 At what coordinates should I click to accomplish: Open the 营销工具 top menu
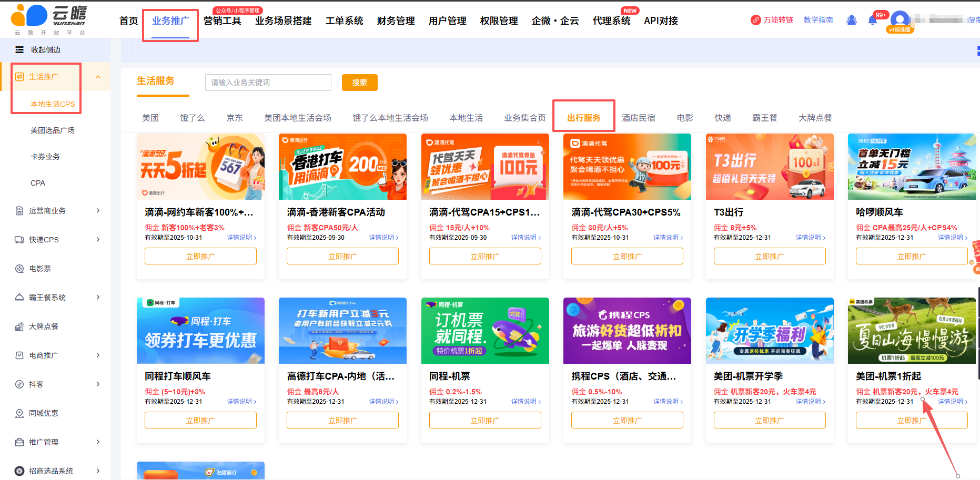(223, 21)
